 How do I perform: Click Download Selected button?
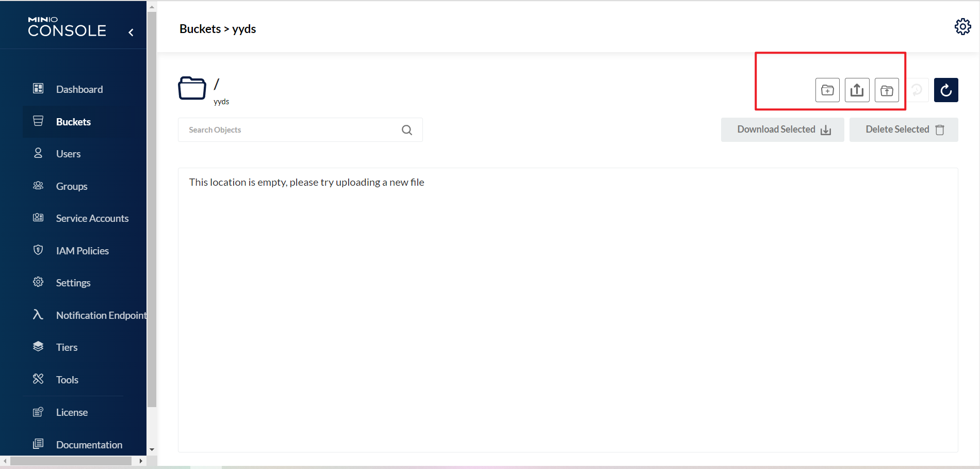click(x=782, y=130)
